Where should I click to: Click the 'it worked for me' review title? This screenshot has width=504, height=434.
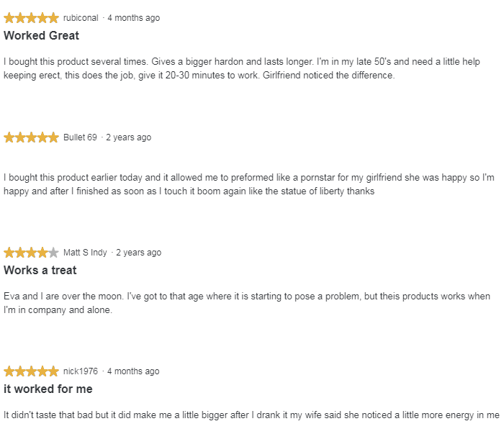[48, 389]
